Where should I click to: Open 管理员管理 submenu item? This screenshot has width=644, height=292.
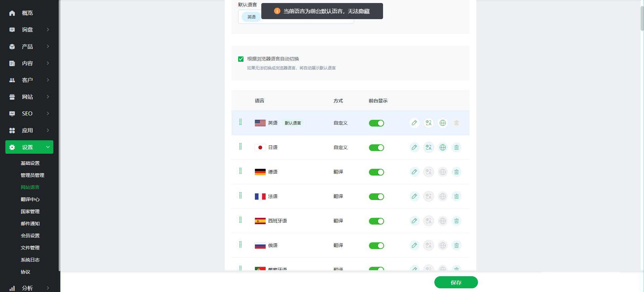click(33, 175)
